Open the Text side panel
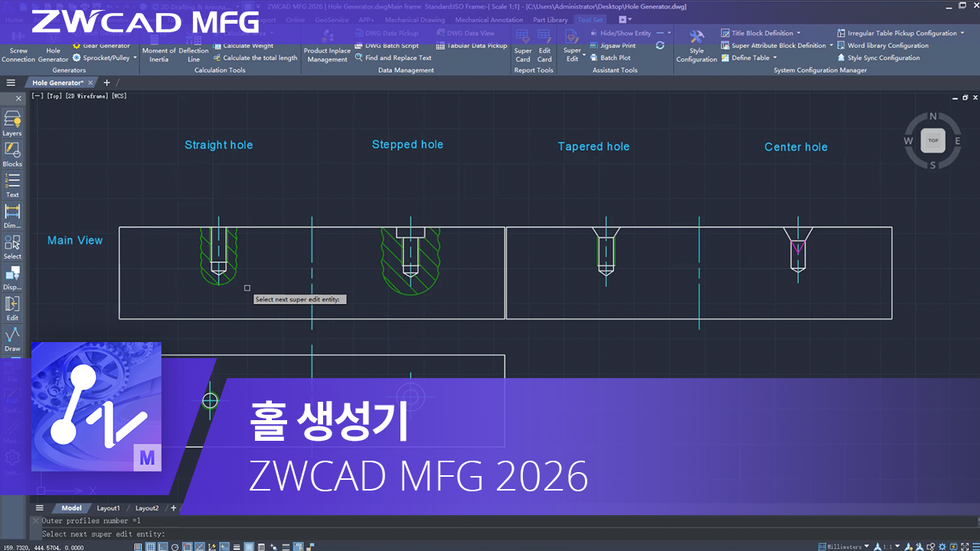Viewport: 980px width, 551px height. (12, 184)
